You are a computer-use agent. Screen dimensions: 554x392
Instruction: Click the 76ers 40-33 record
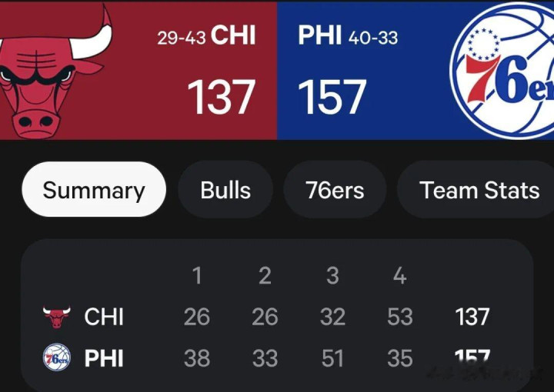click(373, 38)
